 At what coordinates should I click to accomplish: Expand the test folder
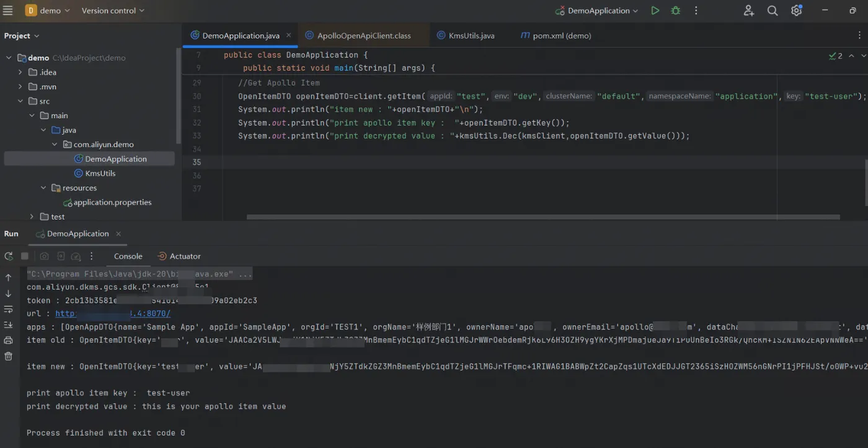pos(32,217)
